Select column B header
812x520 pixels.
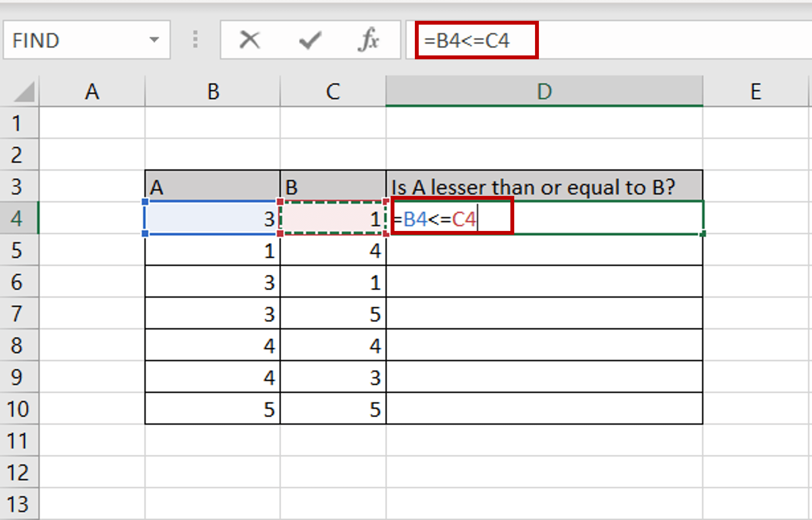click(x=212, y=91)
